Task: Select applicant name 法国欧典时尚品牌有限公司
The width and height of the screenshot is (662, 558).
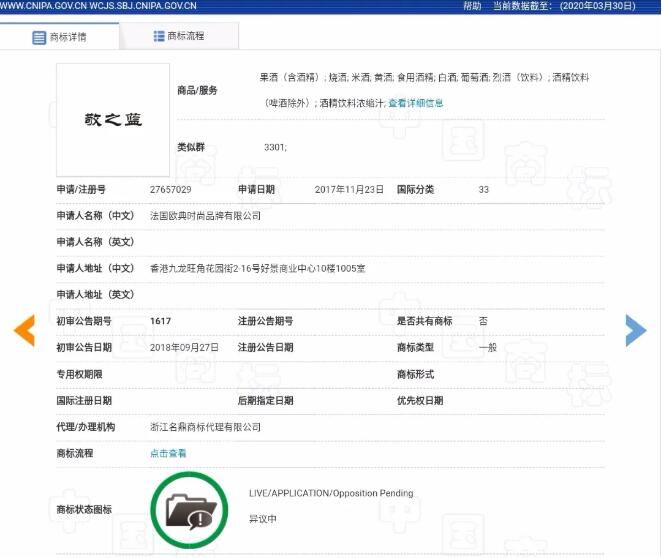Action: click(x=205, y=216)
